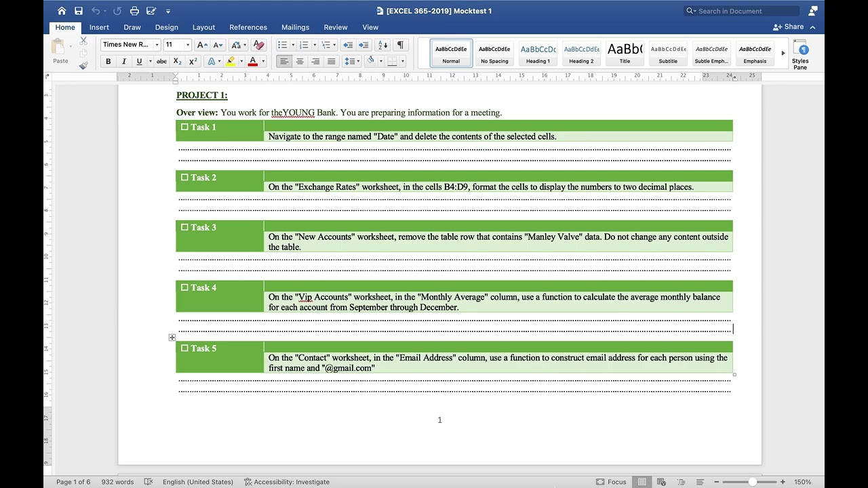Open the Paste options dropdown arrow
Viewport: 868px width, 488px height.
(69, 46)
